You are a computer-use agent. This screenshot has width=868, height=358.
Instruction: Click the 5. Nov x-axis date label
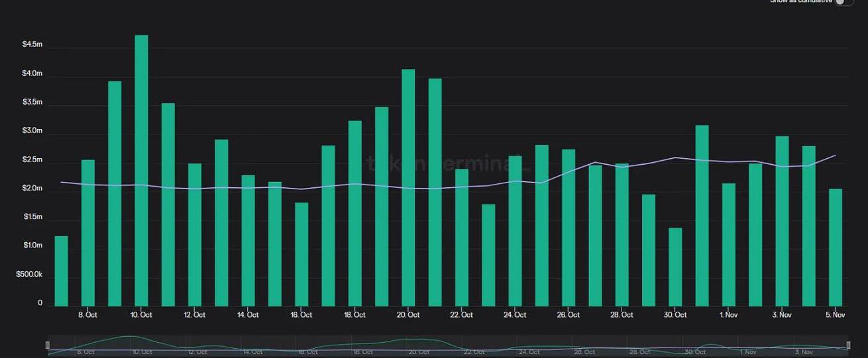[836, 315]
